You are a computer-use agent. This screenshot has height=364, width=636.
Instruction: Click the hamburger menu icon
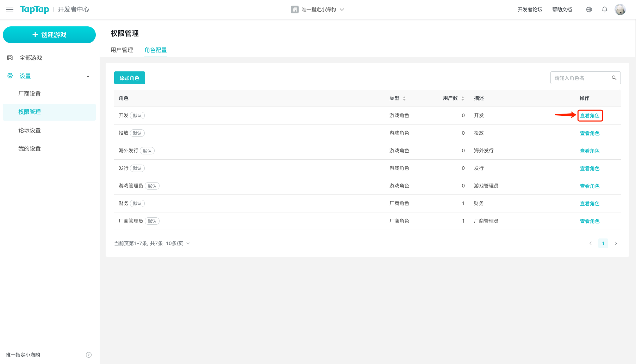(x=10, y=9)
